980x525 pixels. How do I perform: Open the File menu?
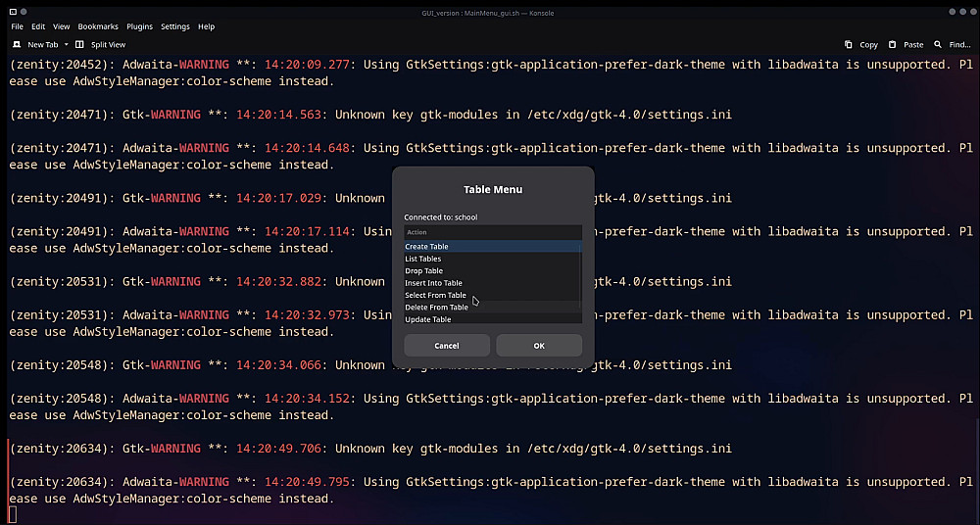[x=17, y=26]
